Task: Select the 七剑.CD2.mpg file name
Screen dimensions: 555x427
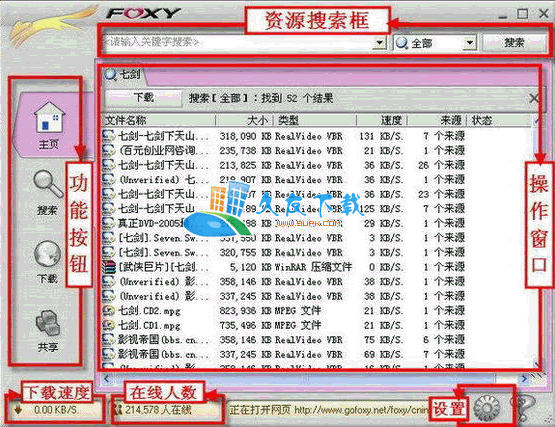Action: click(149, 311)
